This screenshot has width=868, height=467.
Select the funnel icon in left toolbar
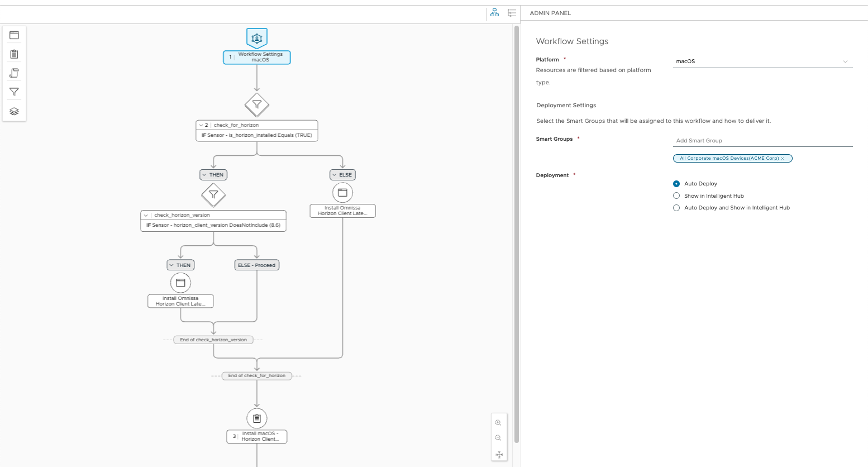tap(15, 92)
